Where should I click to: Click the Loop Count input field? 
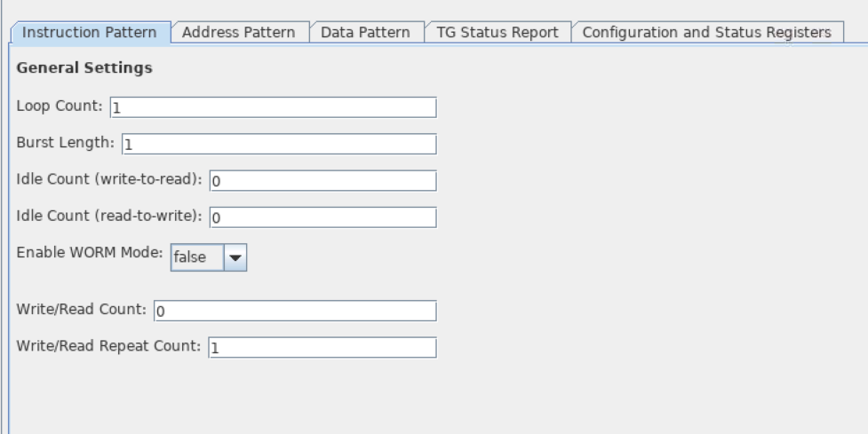[273, 107]
